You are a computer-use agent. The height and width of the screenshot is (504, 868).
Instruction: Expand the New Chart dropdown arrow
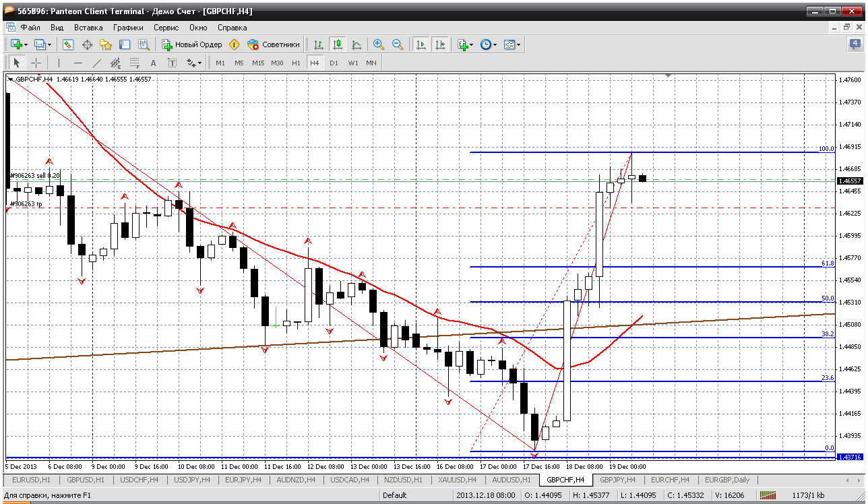tap(26, 44)
